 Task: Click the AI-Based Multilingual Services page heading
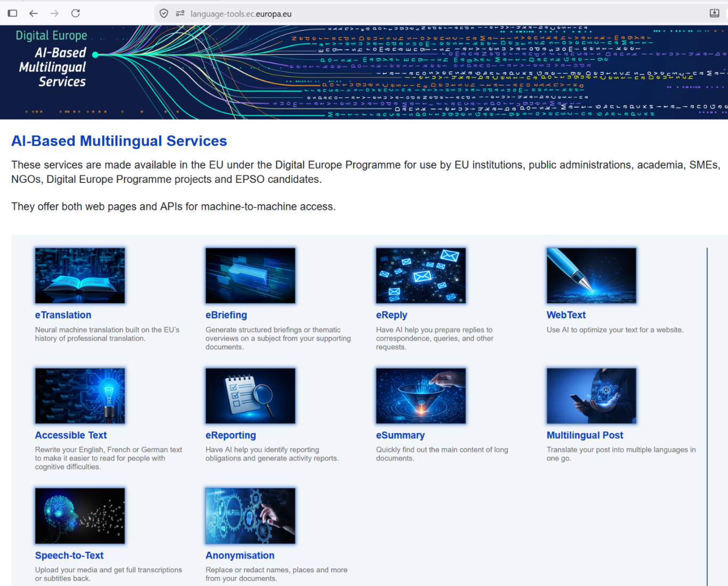(x=119, y=141)
